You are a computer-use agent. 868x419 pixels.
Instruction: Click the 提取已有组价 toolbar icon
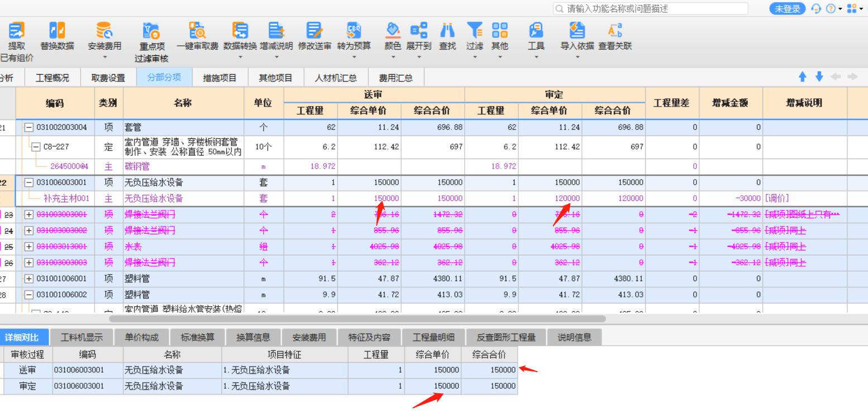[16, 30]
